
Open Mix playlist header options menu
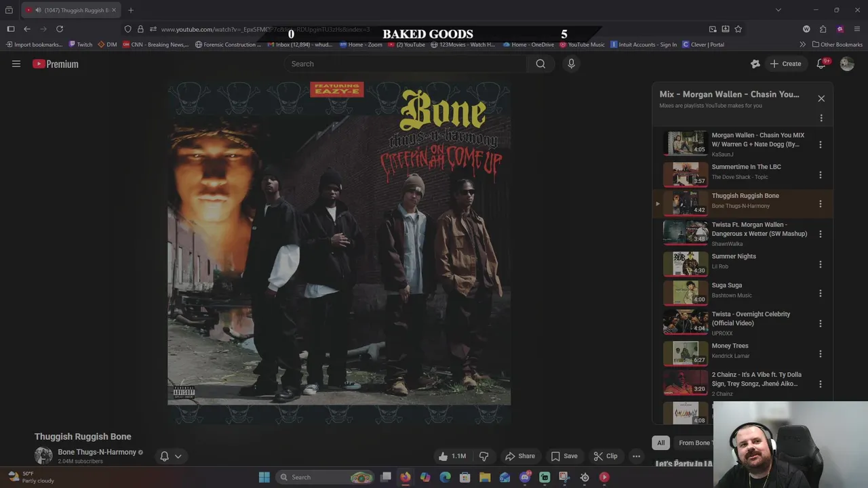(x=821, y=118)
